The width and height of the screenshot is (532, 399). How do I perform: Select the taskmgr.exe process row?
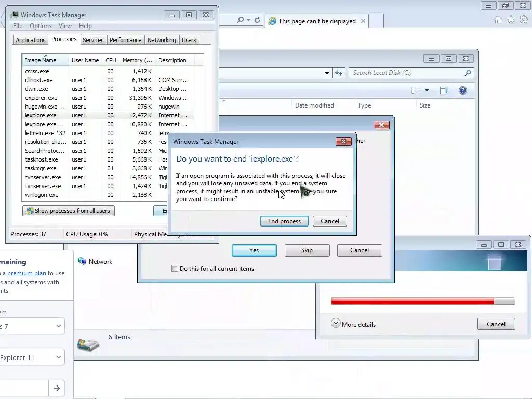click(95, 168)
